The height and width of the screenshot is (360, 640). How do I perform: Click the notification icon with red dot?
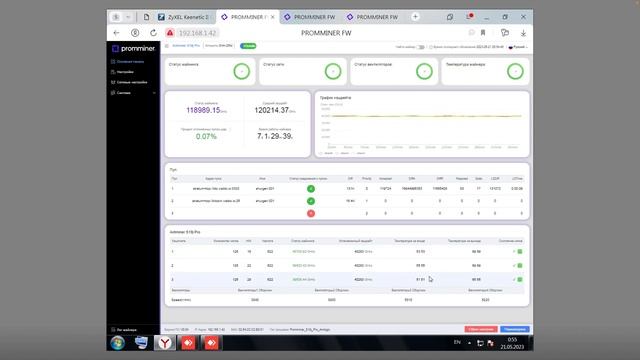tap(469, 17)
